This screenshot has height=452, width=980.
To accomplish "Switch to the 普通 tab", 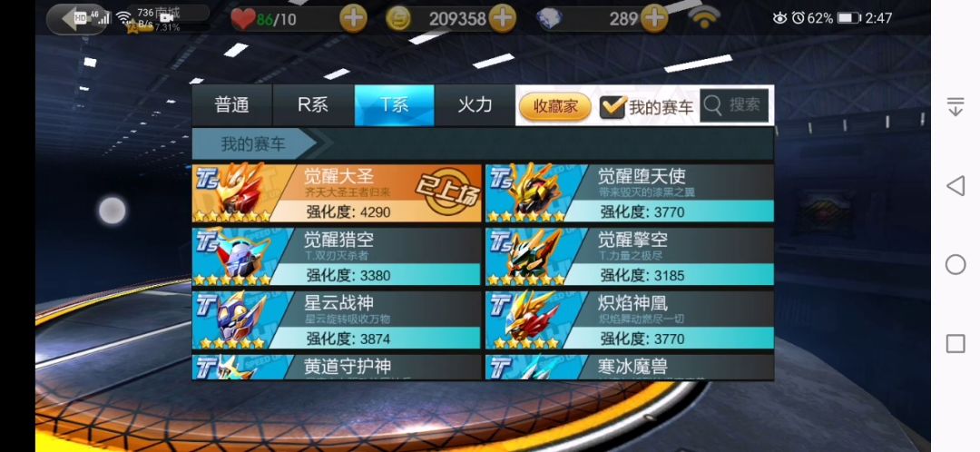I will pyautogui.click(x=232, y=105).
